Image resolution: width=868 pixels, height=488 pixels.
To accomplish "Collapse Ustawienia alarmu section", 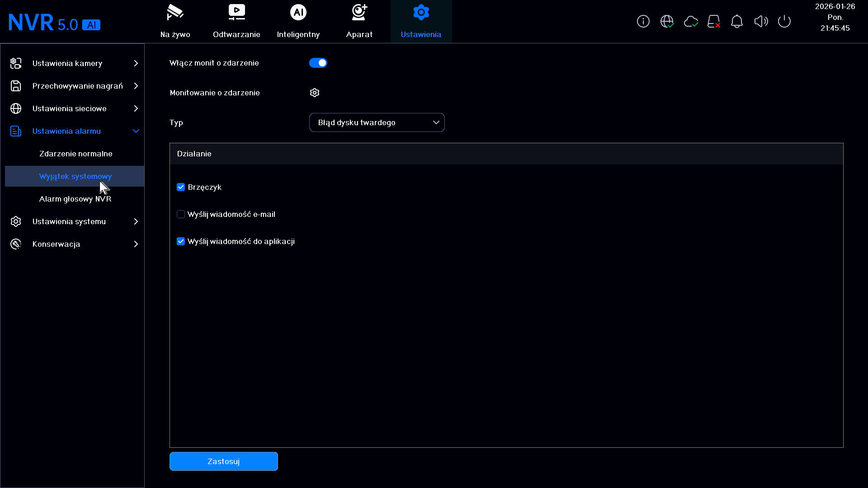I will point(75,131).
